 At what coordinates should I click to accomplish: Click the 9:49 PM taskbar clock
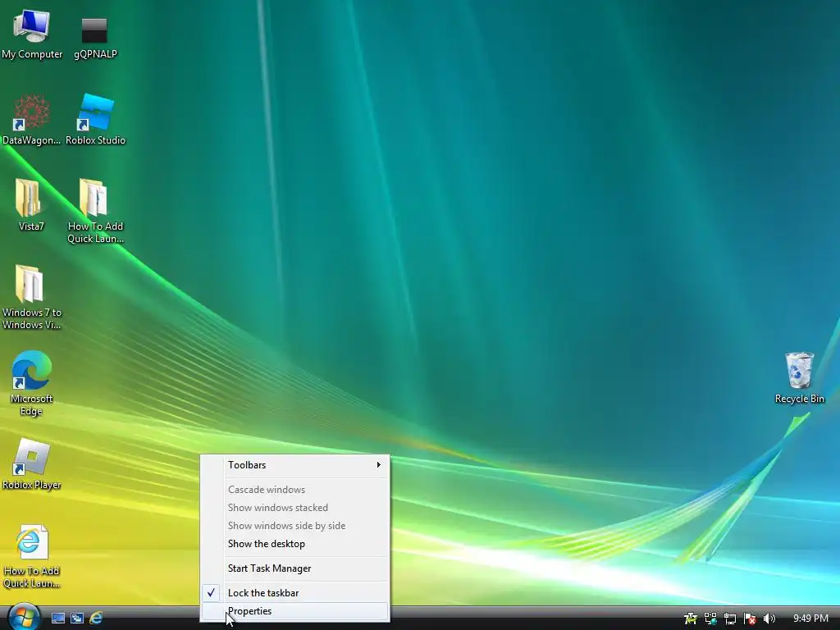point(810,619)
